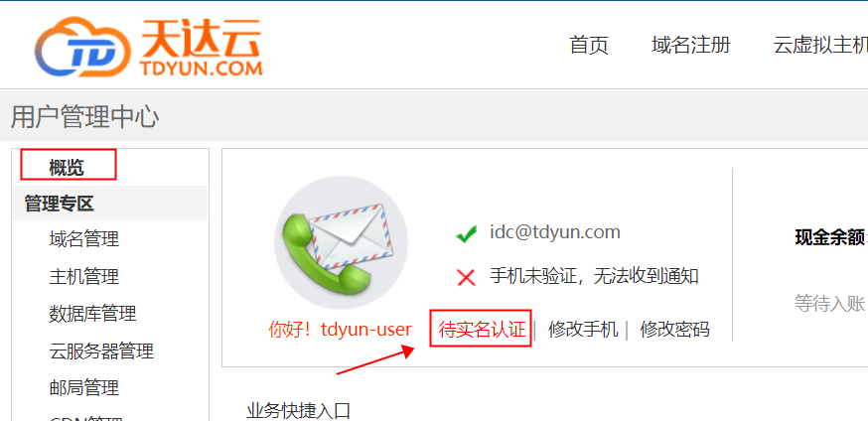Click the red X phone unverified icon
The width and height of the screenshot is (868, 421).
click(x=467, y=277)
